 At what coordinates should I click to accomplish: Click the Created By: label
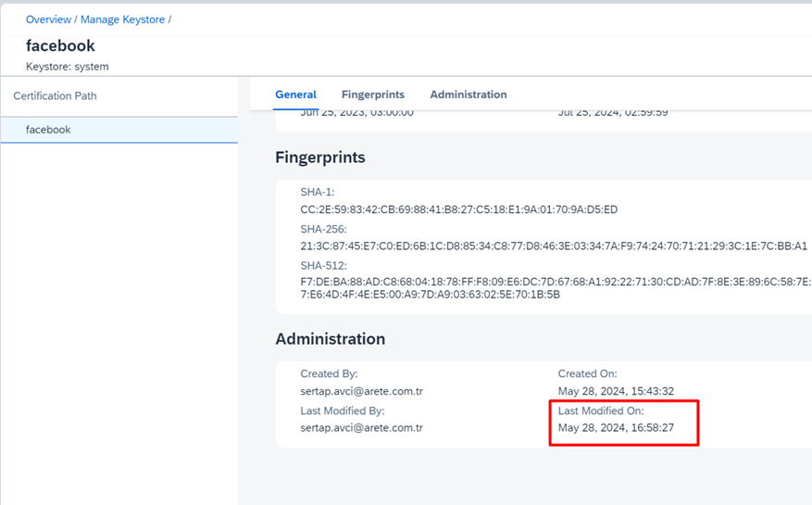[329, 373]
